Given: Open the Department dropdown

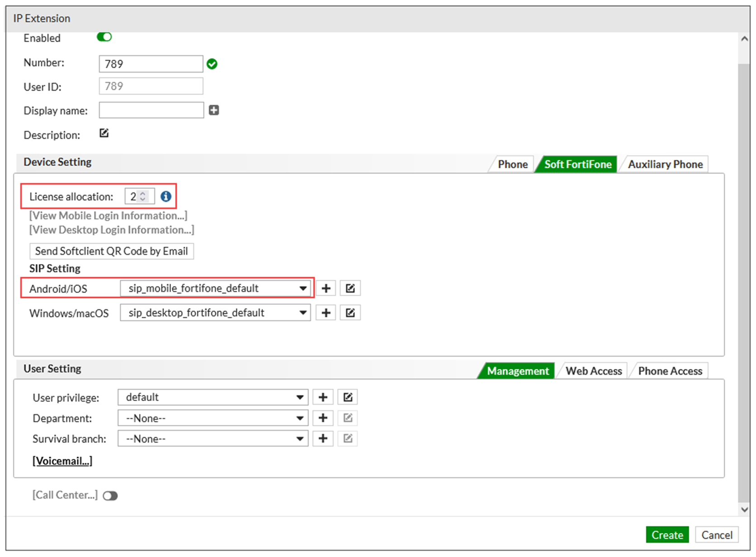Looking at the screenshot, I should (299, 418).
